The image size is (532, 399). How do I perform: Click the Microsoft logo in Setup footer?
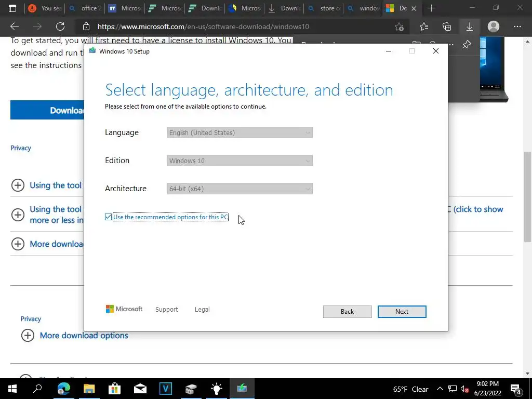[124, 309]
